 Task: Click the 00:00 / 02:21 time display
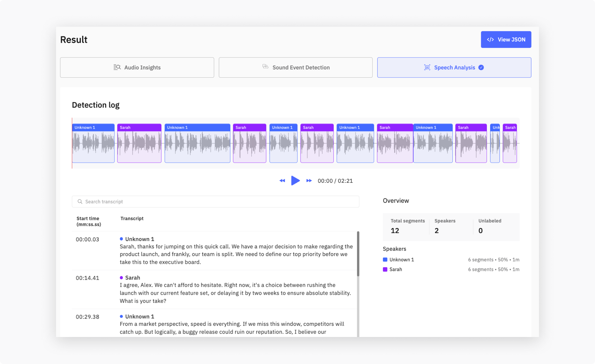point(335,181)
